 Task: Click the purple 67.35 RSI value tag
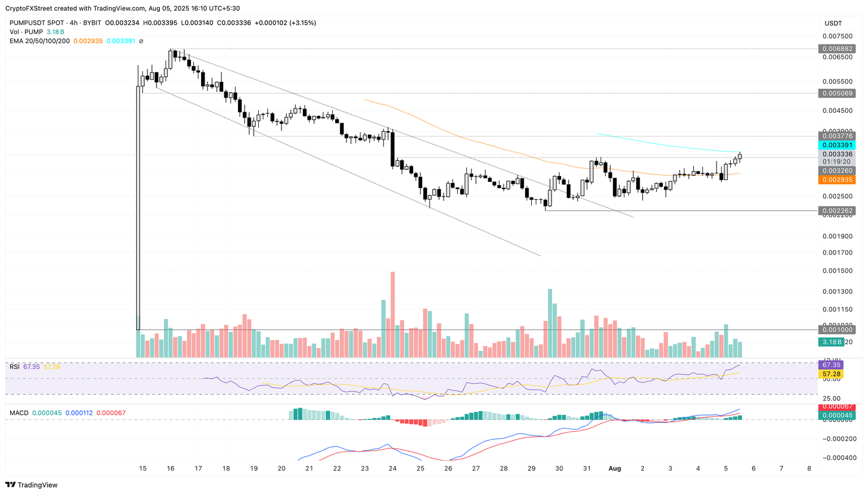(x=830, y=365)
